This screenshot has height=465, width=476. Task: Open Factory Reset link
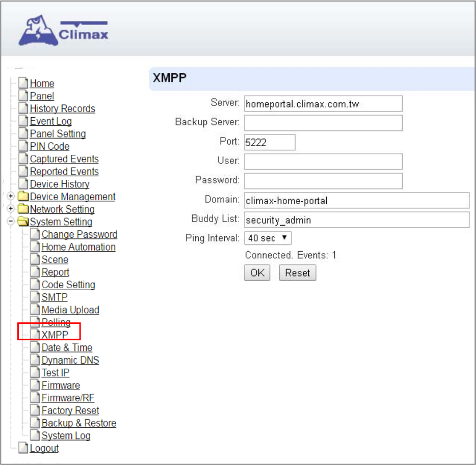[x=70, y=411]
